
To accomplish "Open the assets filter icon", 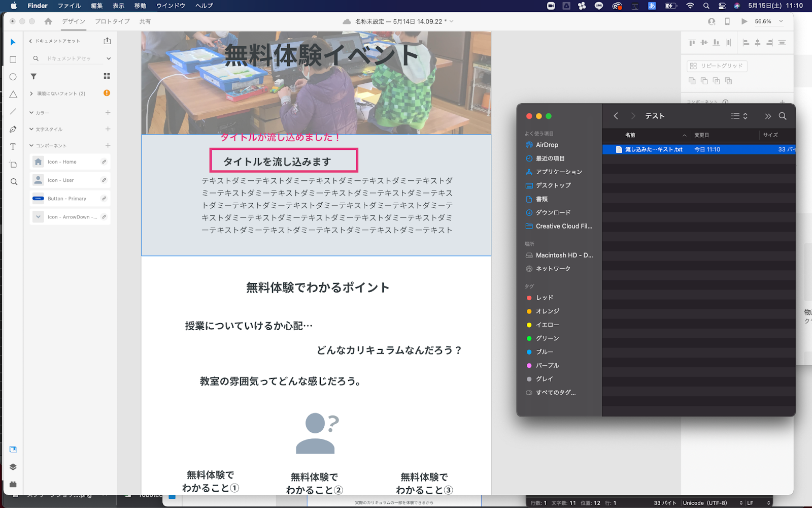I will [33, 76].
